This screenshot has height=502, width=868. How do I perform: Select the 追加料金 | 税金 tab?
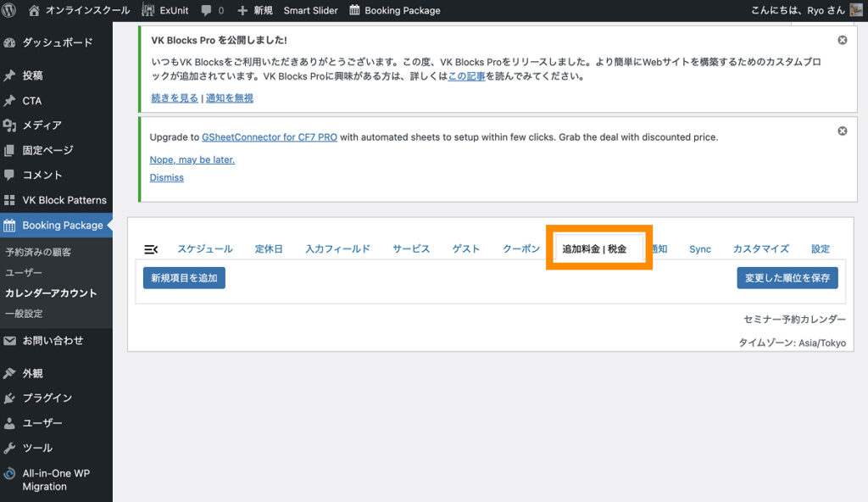point(594,249)
